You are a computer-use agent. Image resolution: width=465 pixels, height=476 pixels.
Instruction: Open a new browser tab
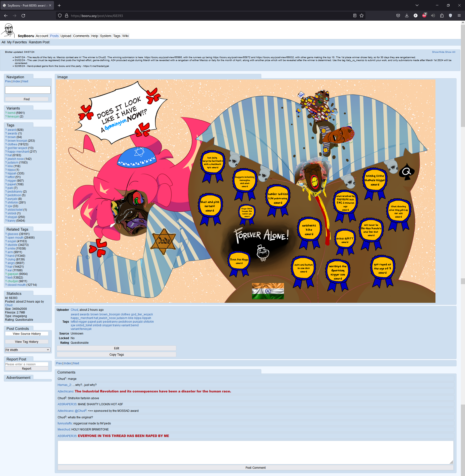(x=59, y=5)
